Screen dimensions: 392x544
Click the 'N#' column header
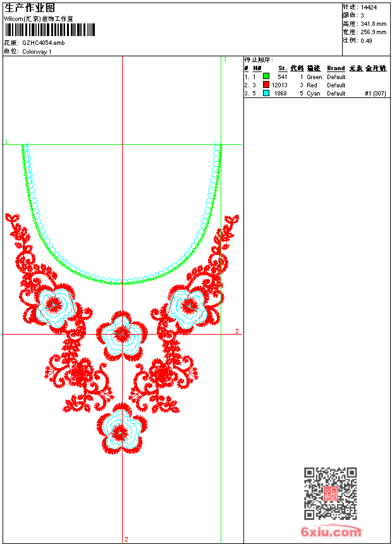[257, 68]
